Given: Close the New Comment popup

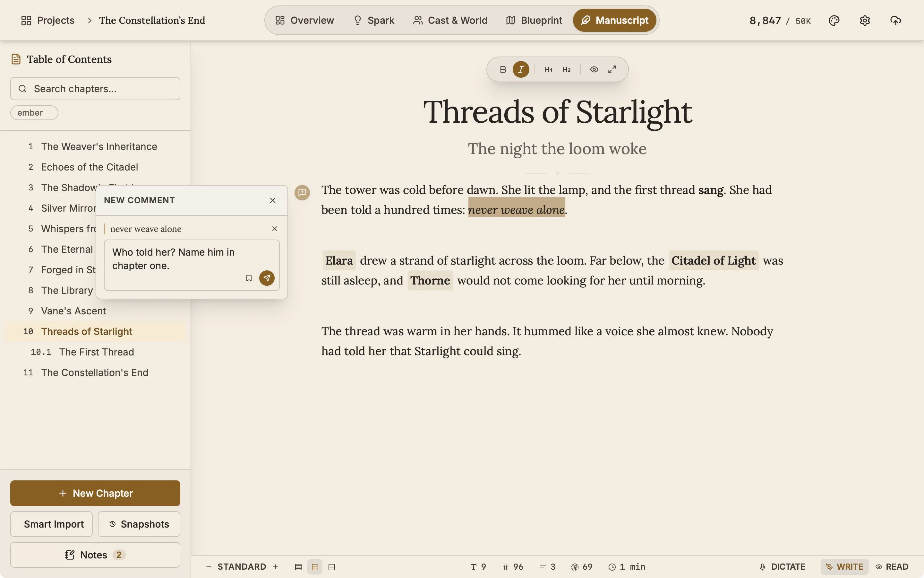Looking at the screenshot, I should [273, 200].
